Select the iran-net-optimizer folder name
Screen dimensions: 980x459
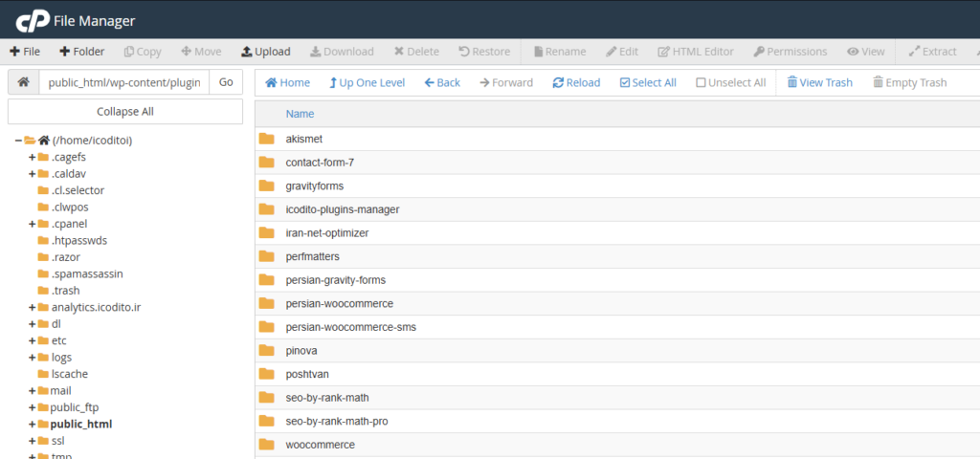point(327,233)
